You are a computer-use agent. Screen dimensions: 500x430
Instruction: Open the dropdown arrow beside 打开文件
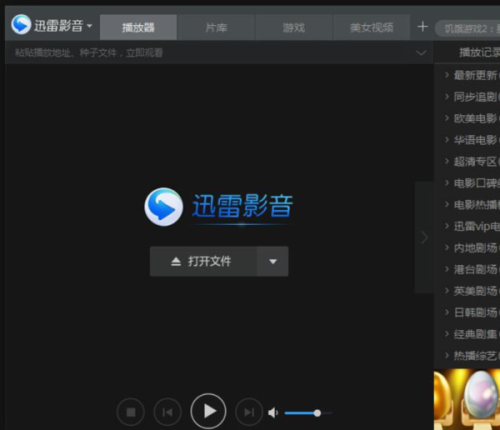tap(273, 261)
